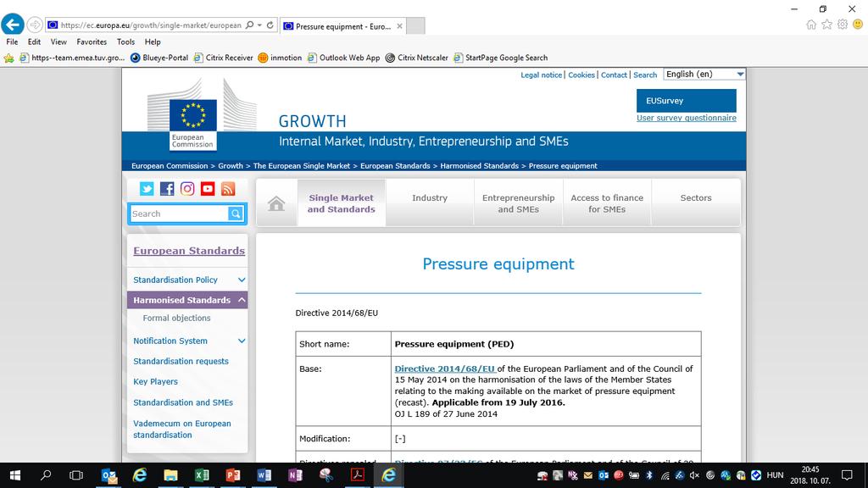Select the Single Market and Standards tab
Image resolution: width=868 pixels, height=488 pixels.
(x=341, y=203)
